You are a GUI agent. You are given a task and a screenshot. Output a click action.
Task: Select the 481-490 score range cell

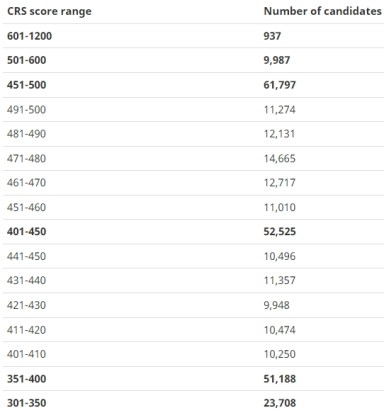pos(26,134)
